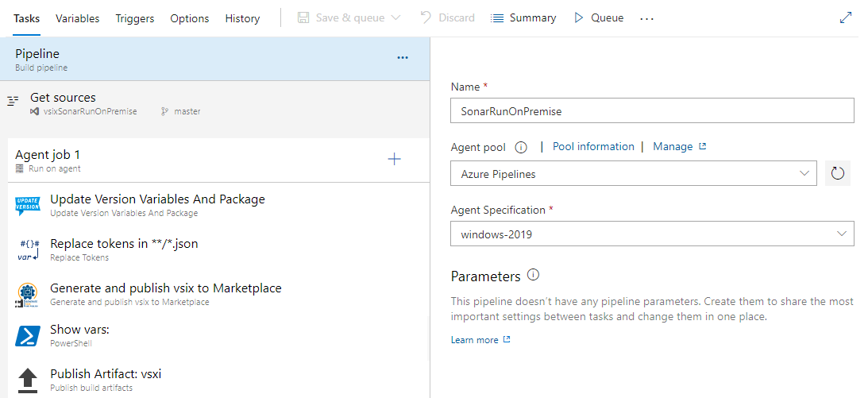Open the Pool information link
Image resolution: width=868 pixels, height=398 pixels.
click(x=593, y=147)
